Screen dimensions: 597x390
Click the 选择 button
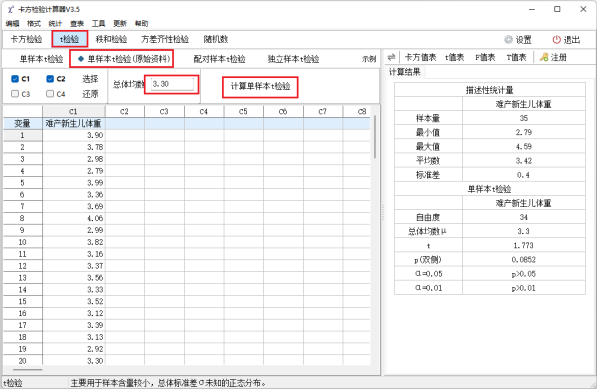point(90,79)
